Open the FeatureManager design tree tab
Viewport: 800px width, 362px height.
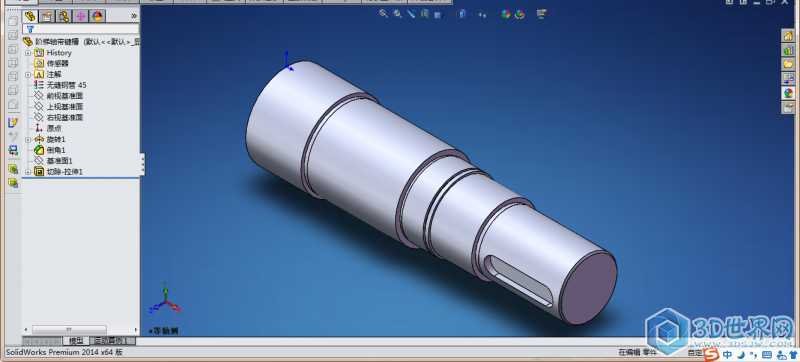31,16
